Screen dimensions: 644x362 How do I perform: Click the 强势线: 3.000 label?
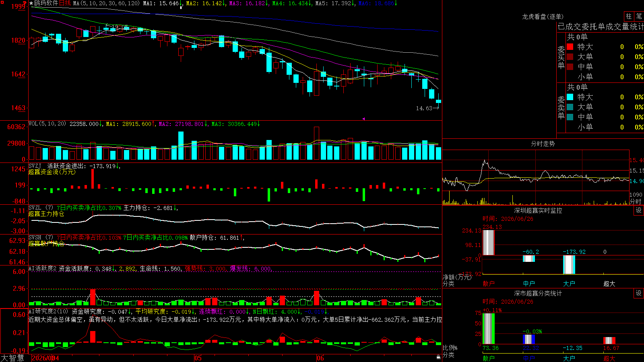pos(205,268)
